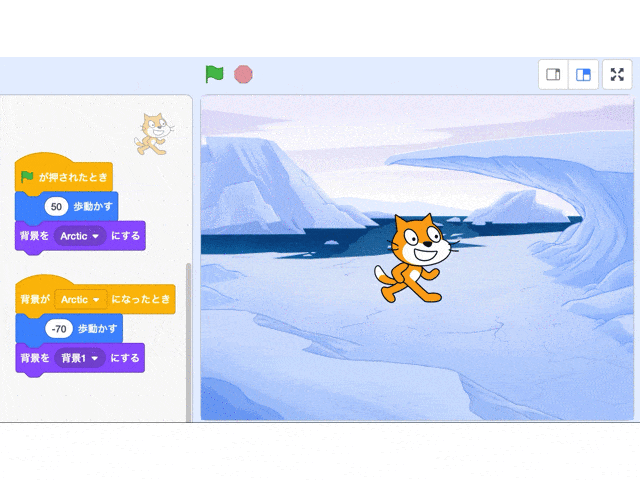Open Arctic dropdown in when backdrop switches block
This screenshot has width=640, height=480.
point(80,300)
